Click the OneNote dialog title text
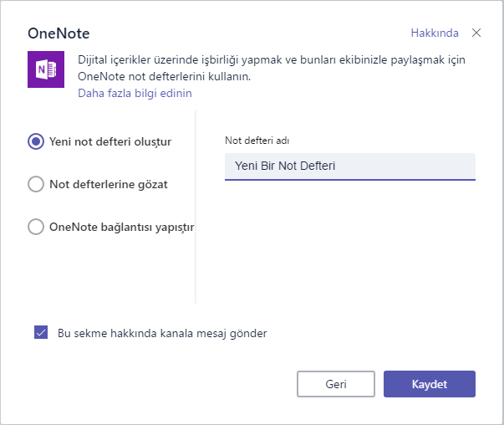The image size is (504, 425). pyautogui.click(x=59, y=34)
